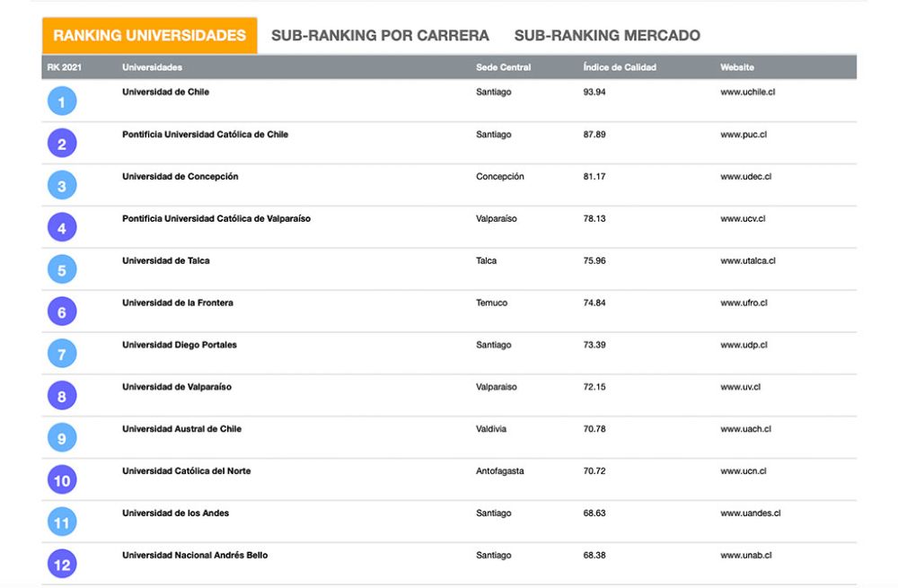The width and height of the screenshot is (898, 588).
Task: Select the rank 5 circle badge
Action: (x=61, y=269)
